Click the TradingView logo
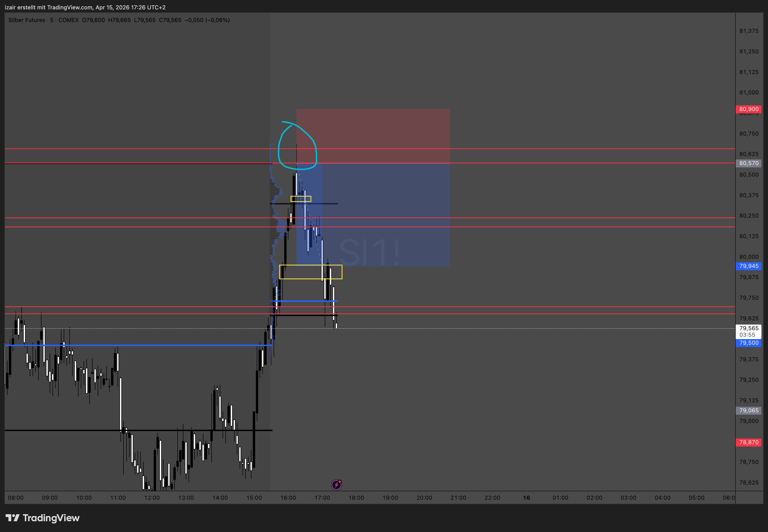This screenshot has width=768, height=532. click(x=42, y=518)
